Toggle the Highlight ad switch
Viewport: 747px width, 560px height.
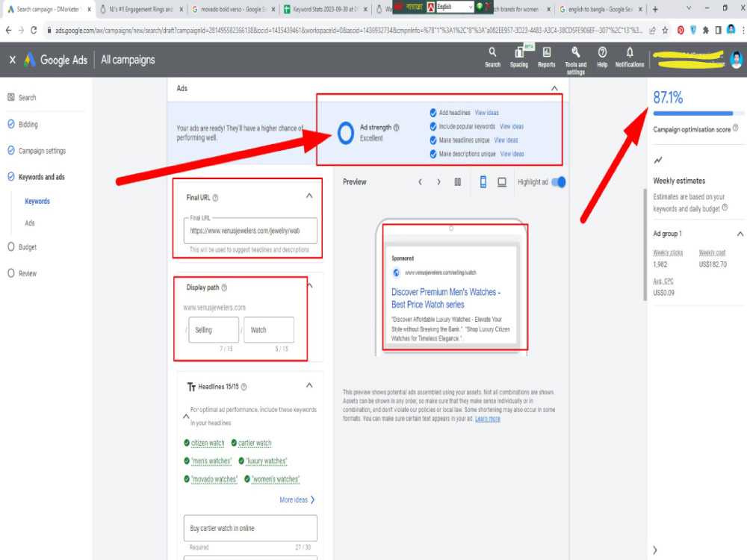tap(558, 182)
